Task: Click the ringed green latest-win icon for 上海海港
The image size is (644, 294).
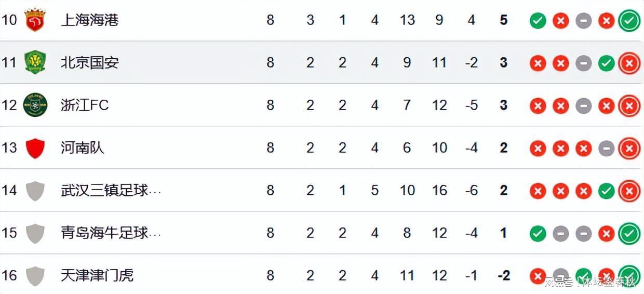Action: click(629, 21)
